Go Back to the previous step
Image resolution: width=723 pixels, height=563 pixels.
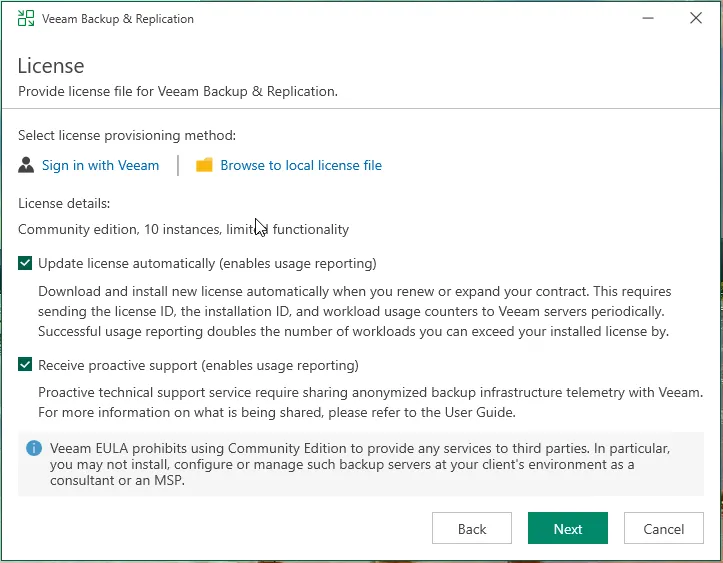point(472,529)
